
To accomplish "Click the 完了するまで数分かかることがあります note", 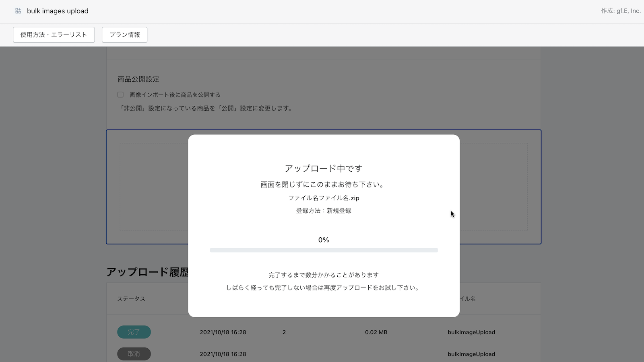I will tap(324, 275).
